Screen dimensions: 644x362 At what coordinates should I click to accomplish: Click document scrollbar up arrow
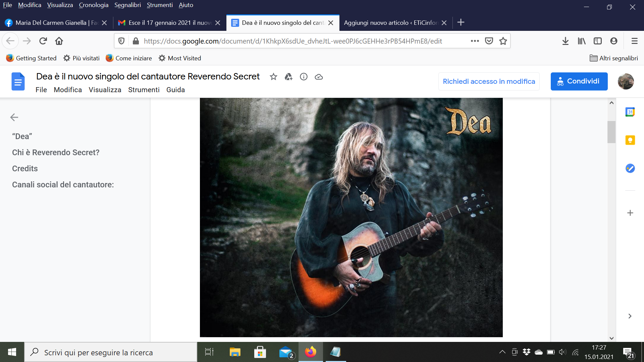coord(611,103)
